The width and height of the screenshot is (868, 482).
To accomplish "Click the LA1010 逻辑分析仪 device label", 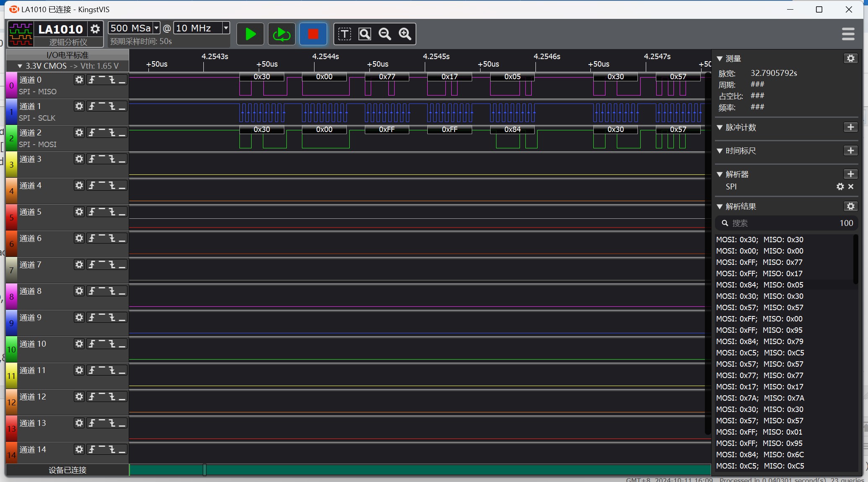I will tap(61, 34).
